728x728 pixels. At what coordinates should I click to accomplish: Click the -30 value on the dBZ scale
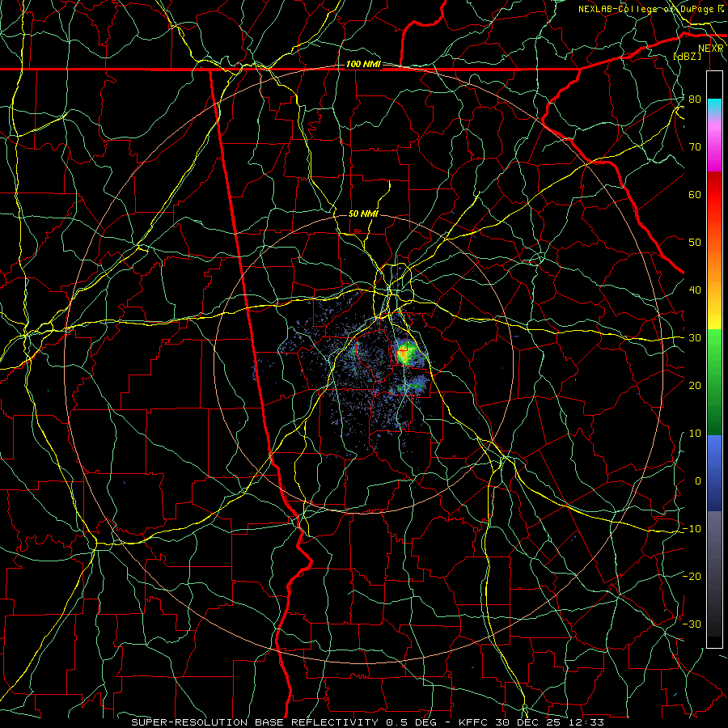click(x=692, y=624)
